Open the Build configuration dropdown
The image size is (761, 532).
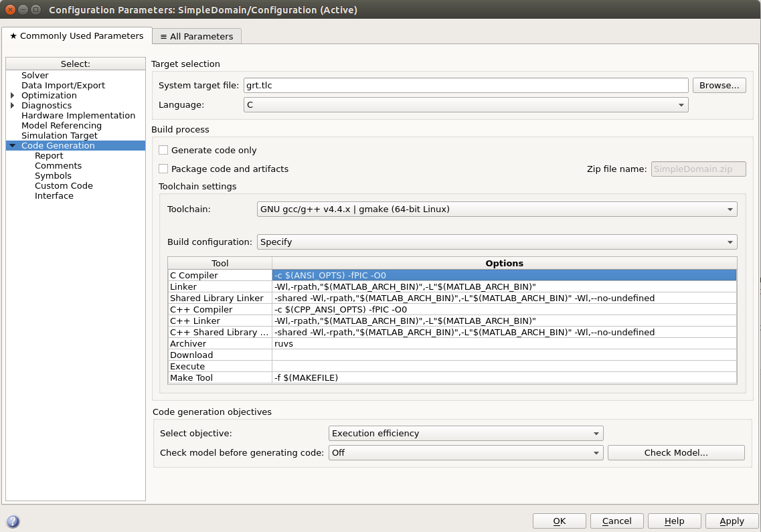pos(729,242)
